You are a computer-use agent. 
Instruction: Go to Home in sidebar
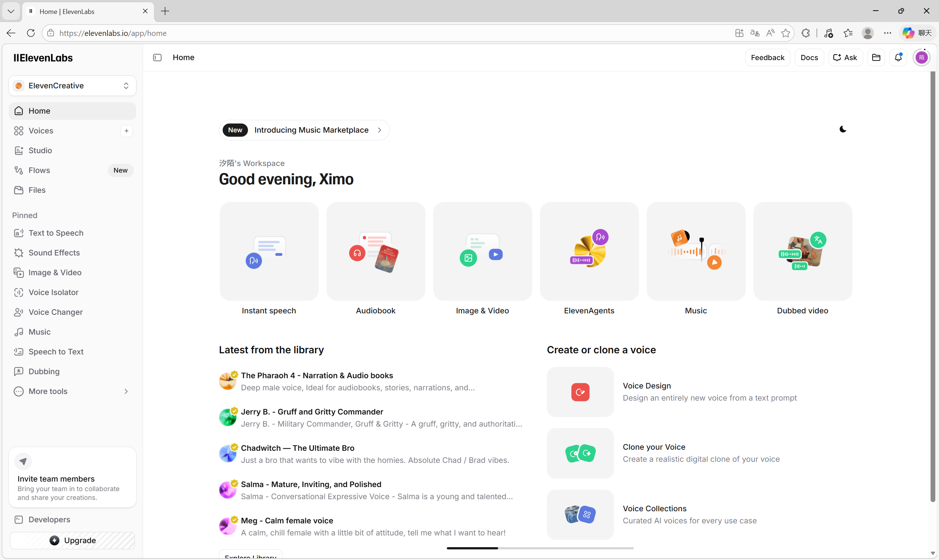(72, 111)
